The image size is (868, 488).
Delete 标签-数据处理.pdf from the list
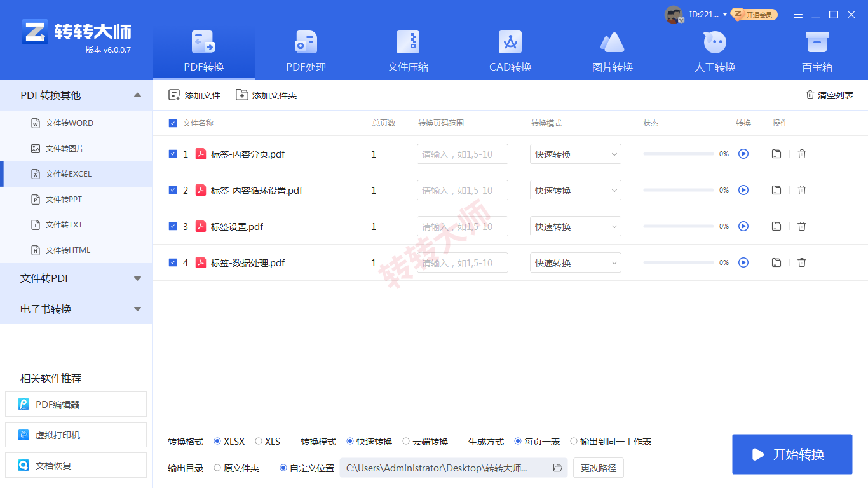coord(802,262)
